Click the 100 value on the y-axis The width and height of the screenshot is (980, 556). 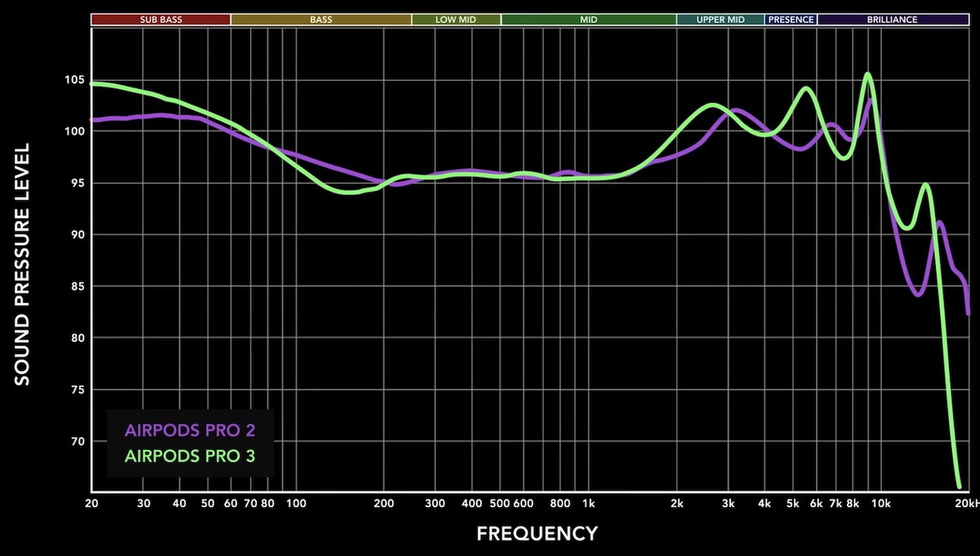[x=73, y=131]
